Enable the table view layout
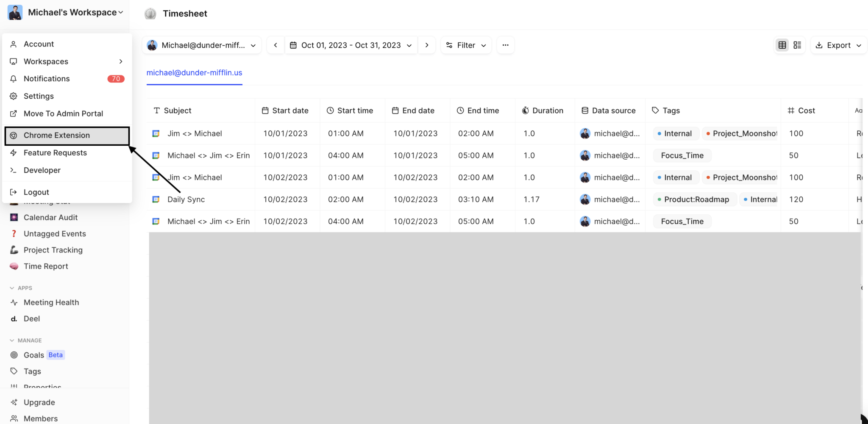This screenshot has height=424, width=868. [782, 45]
